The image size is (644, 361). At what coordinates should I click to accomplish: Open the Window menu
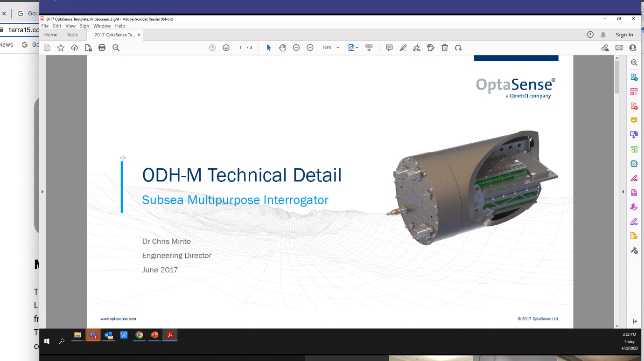(x=102, y=26)
